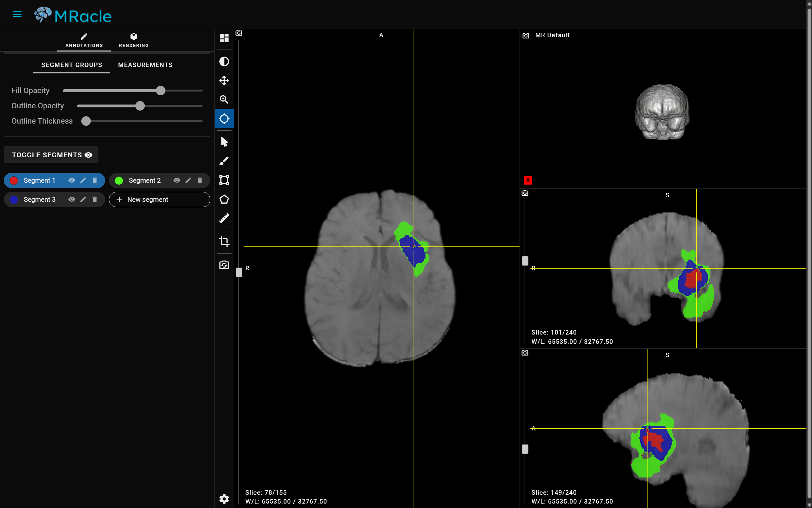This screenshot has width=812, height=508.
Task: Take a screenshot of the coronal view
Action: [x=525, y=193]
